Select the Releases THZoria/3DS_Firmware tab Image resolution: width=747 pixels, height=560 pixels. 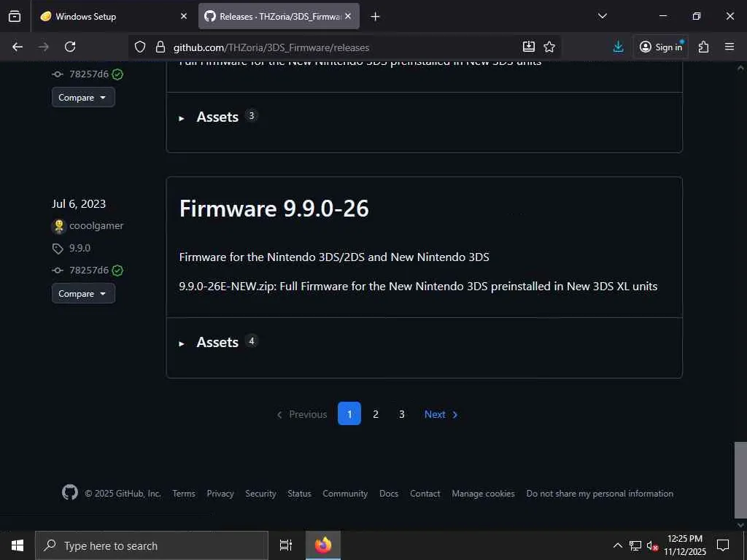279,16
